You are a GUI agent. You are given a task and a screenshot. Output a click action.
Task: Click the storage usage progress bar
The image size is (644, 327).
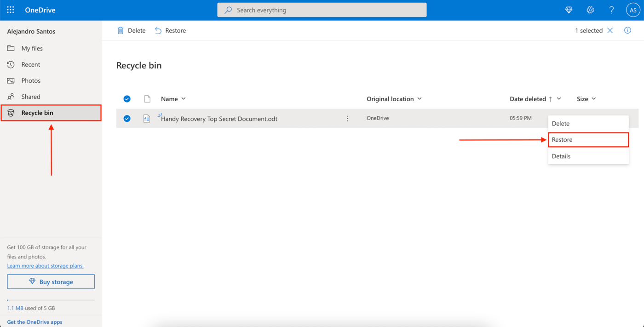click(x=51, y=300)
